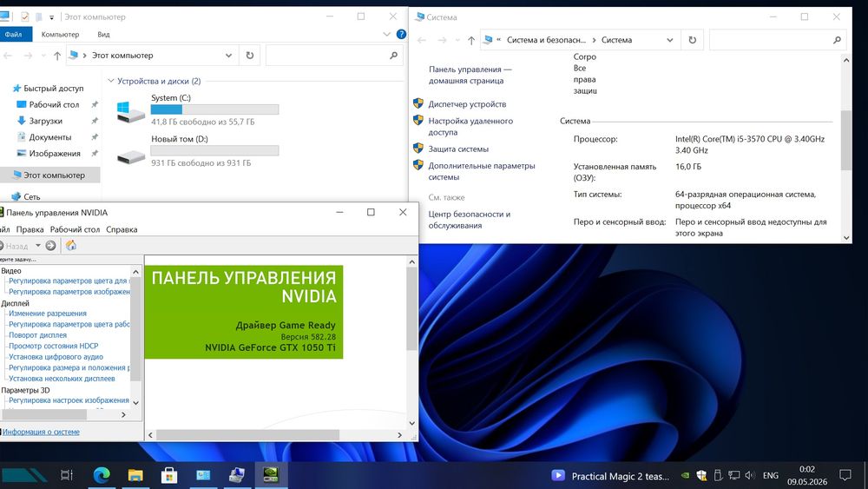This screenshot has height=489, width=868.
Task: Open Диспетчер устройств link
Action: click(467, 104)
